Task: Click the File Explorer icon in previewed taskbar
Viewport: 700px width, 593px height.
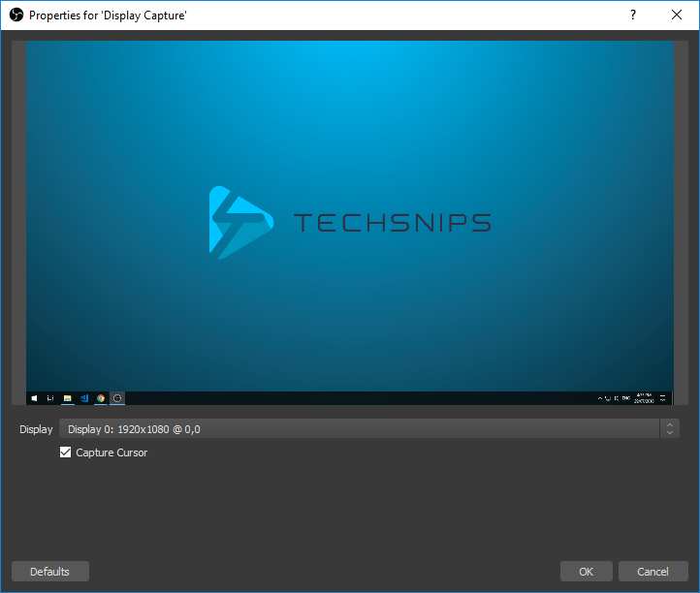Action: [x=68, y=398]
